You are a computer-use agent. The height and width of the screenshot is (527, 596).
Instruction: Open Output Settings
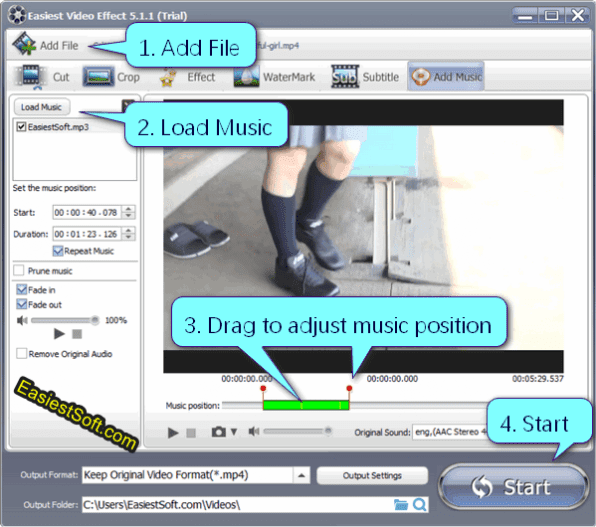(x=372, y=475)
